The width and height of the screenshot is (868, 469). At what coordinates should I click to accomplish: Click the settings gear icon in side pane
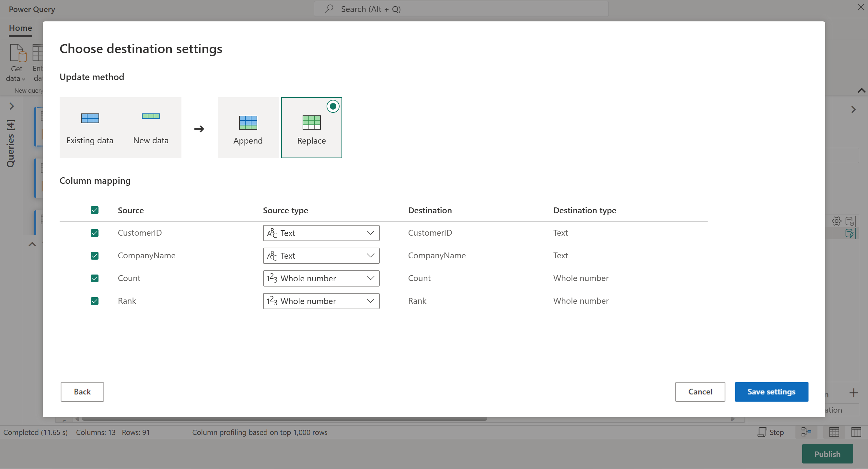[x=836, y=221]
